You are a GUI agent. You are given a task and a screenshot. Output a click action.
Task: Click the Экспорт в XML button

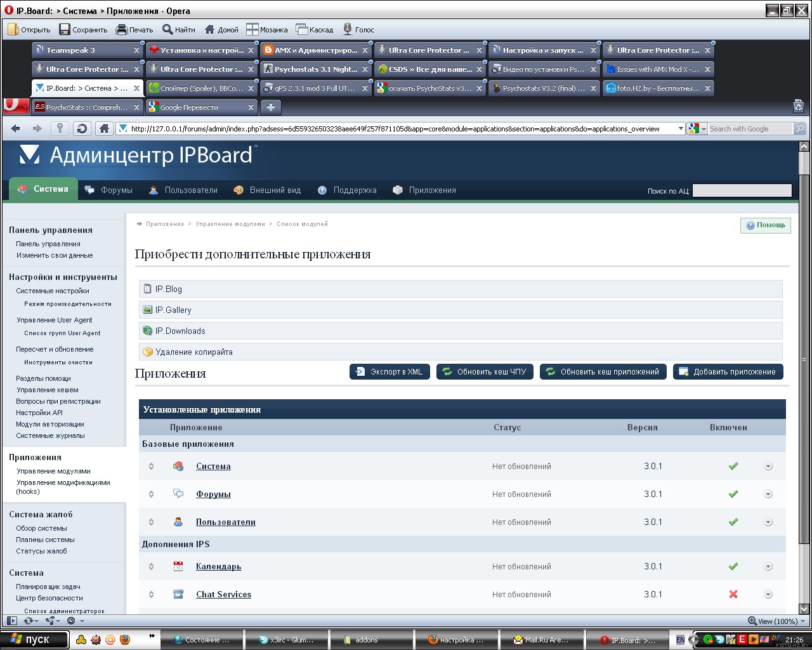(x=390, y=372)
